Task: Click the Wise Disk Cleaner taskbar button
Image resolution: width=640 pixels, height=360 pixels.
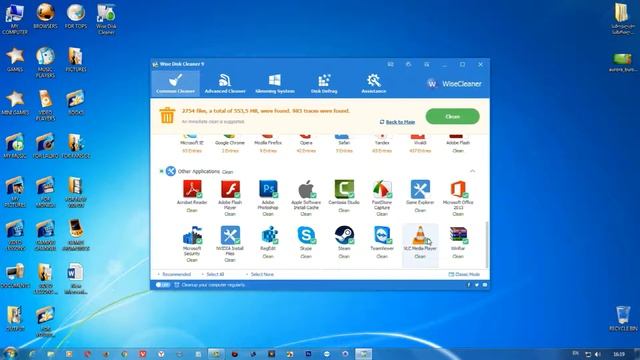Action: point(363,354)
